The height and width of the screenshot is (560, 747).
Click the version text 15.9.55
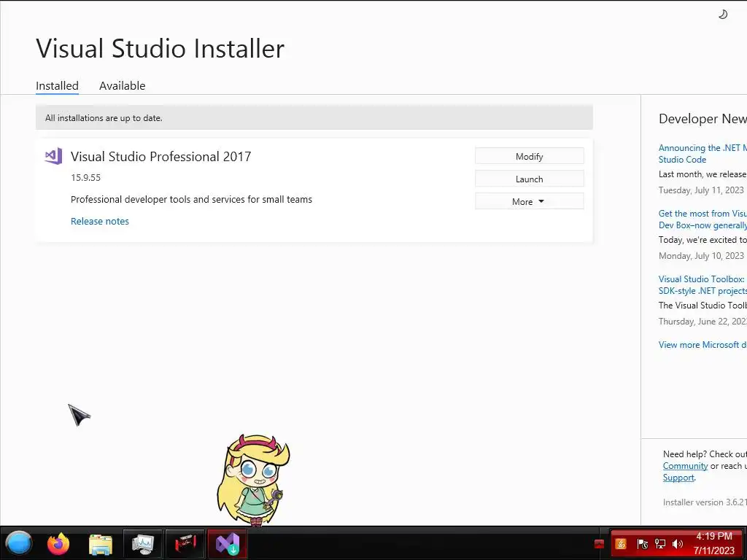click(x=86, y=178)
